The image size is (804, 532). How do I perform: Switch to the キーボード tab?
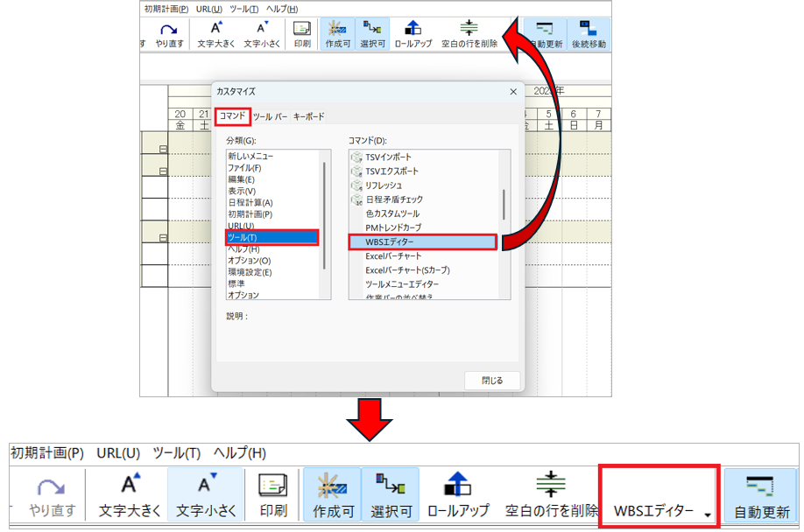point(308,115)
